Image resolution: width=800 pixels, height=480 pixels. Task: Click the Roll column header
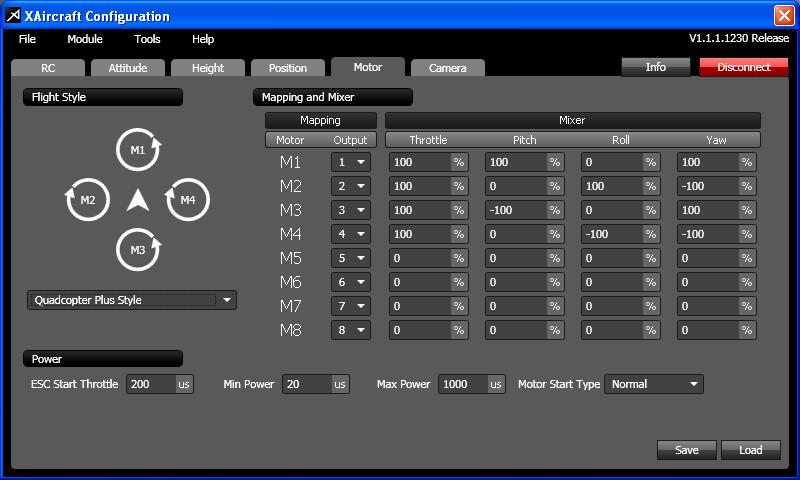coord(620,140)
